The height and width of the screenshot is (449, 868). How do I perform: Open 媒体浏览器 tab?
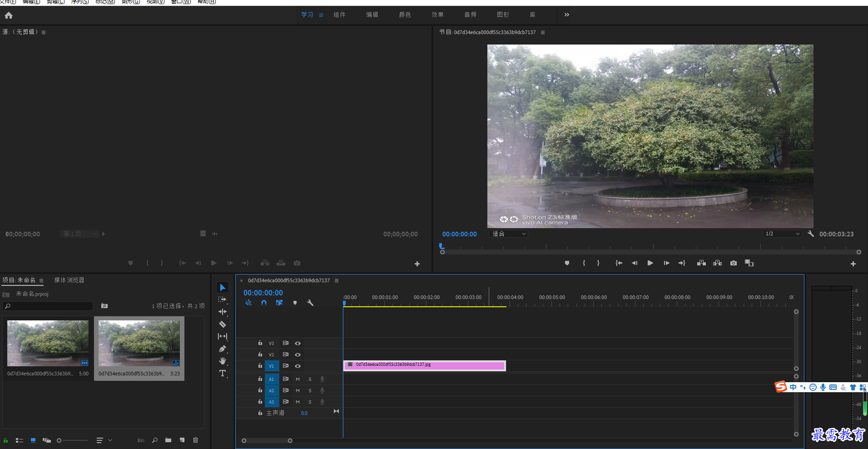(69, 280)
